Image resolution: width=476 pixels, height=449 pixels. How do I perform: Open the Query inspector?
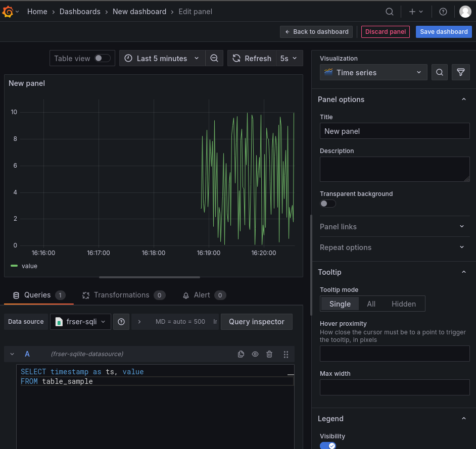tap(256, 322)
